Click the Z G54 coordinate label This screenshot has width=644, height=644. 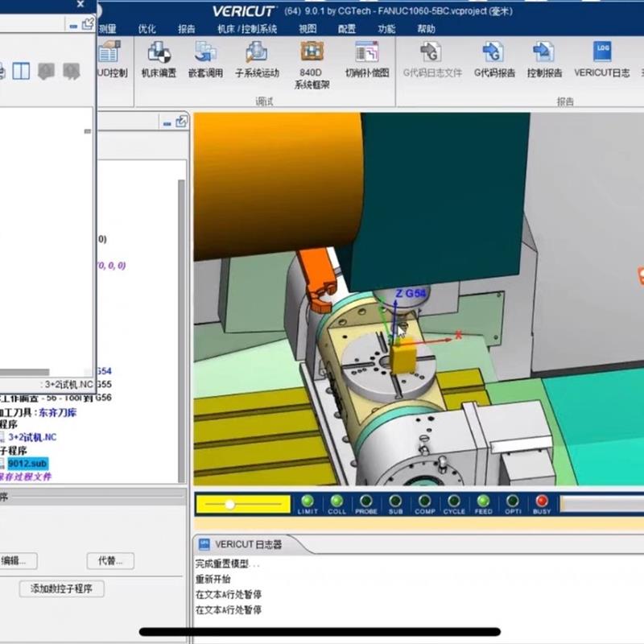click(x=411, y=293)
